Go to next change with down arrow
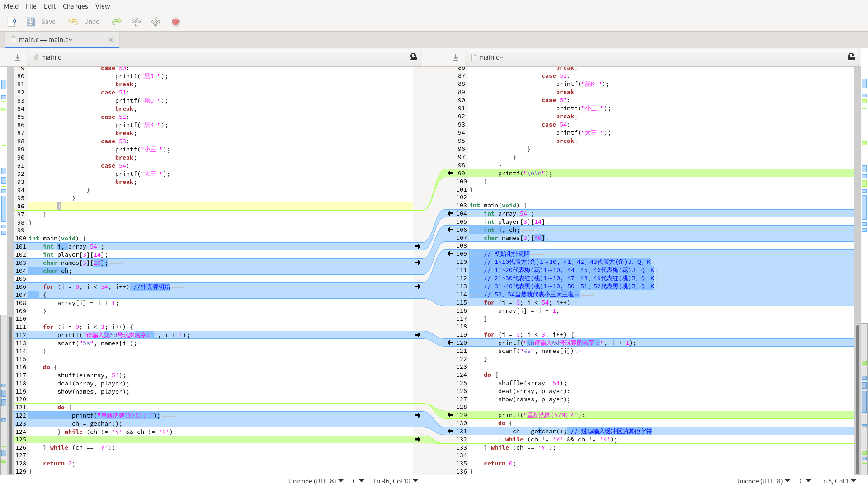Screen dimensions: 868x488 coord(156,22)
